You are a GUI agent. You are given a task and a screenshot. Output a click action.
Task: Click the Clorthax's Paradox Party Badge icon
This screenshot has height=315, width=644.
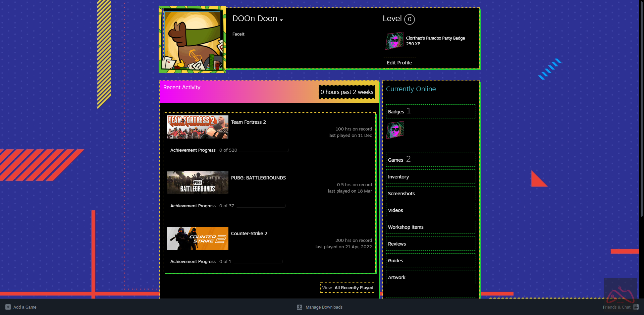click(x=394, y=41)
